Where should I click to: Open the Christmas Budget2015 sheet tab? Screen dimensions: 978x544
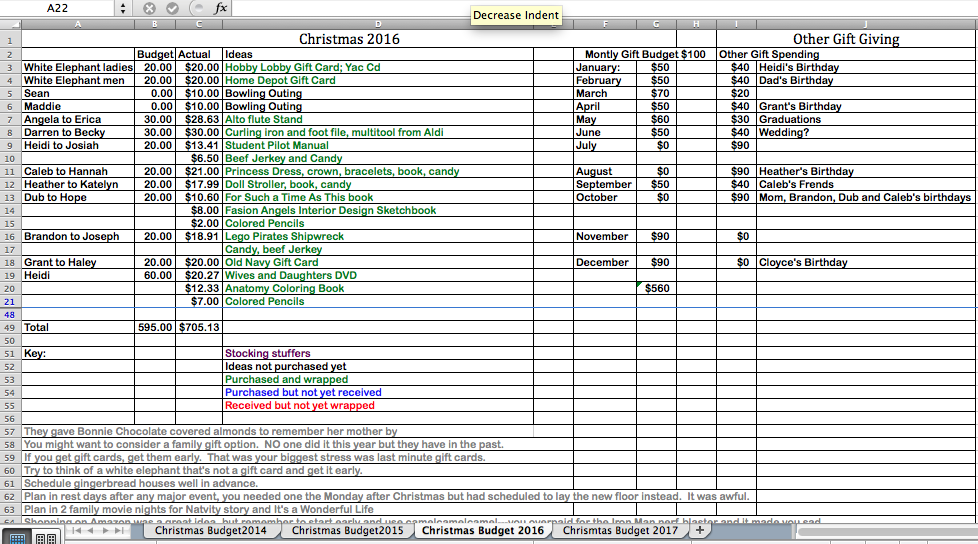click(347, 530)
